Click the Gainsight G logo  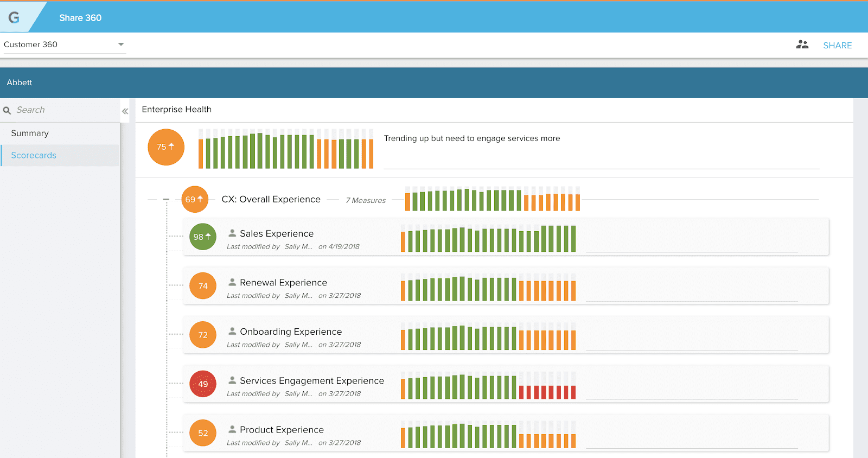pos(14,17)
